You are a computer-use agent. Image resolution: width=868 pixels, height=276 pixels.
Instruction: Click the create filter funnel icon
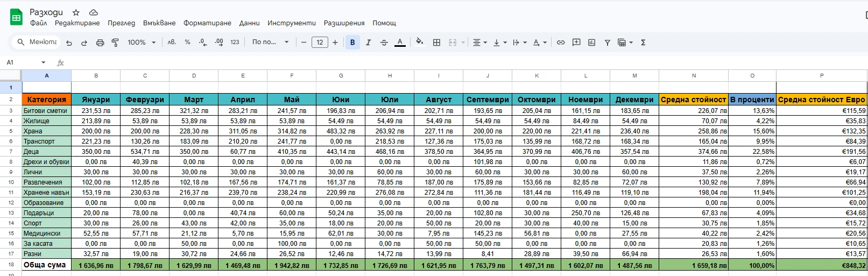607,43
